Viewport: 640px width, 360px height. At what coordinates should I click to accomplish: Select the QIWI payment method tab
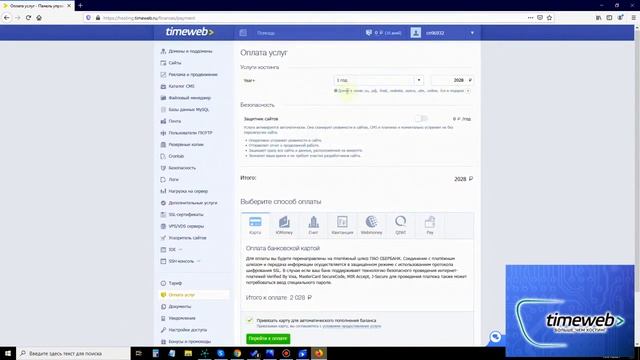pyautogui.click(x=400, y=226)
